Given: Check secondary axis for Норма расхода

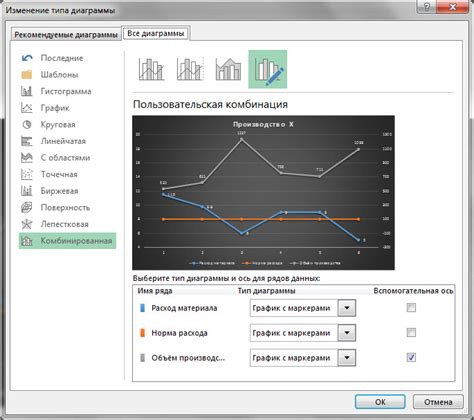Looking at the screenshot, I should [x=411, y=332].
